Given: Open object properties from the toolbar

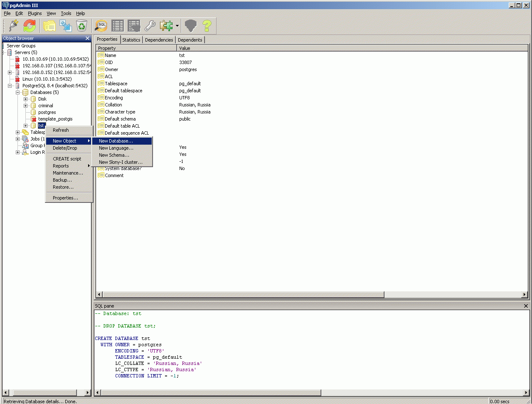Looking at the screenshot, I should tap(49, 26).
